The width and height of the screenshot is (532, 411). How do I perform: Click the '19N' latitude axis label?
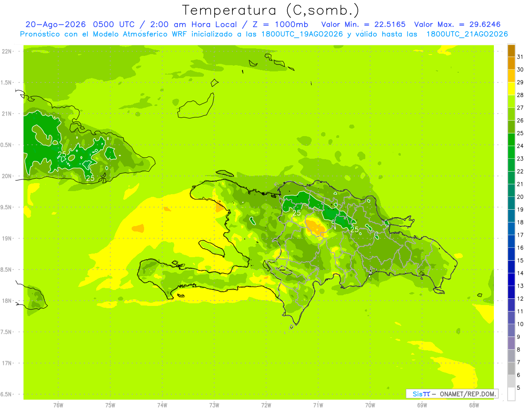point(7,239)
